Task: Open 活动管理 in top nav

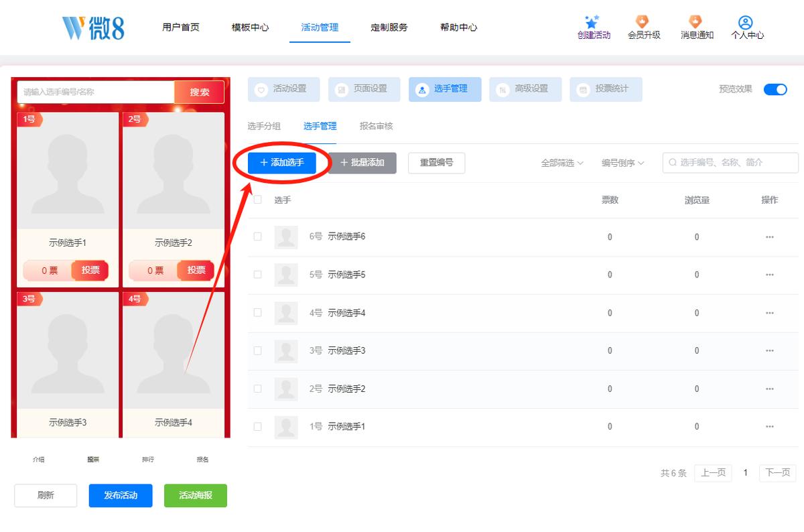Action: 320,27
